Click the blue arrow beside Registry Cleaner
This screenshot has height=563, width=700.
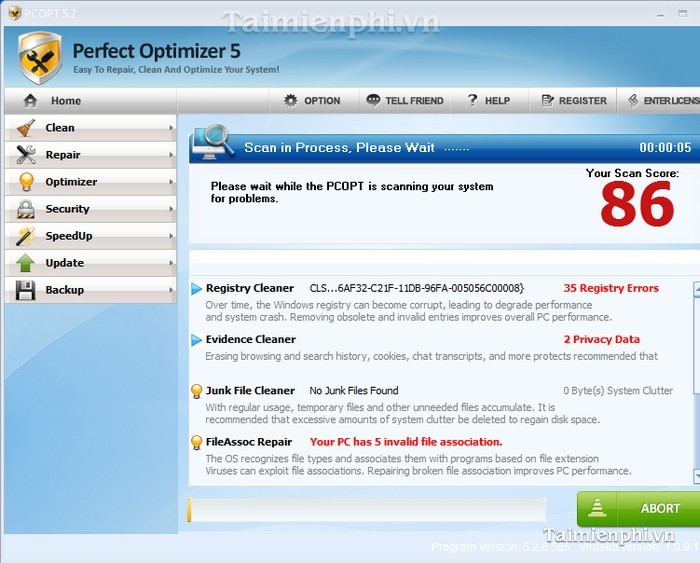coord(196,288)
